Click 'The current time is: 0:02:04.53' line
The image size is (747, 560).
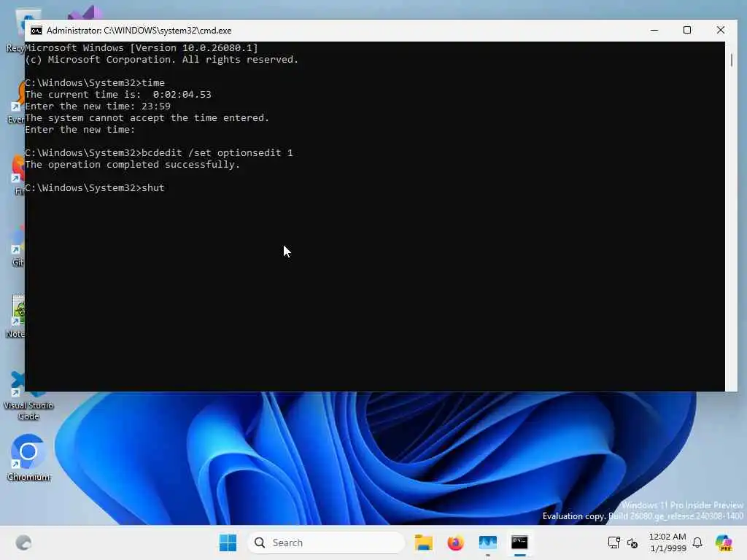tap(118, 95)
